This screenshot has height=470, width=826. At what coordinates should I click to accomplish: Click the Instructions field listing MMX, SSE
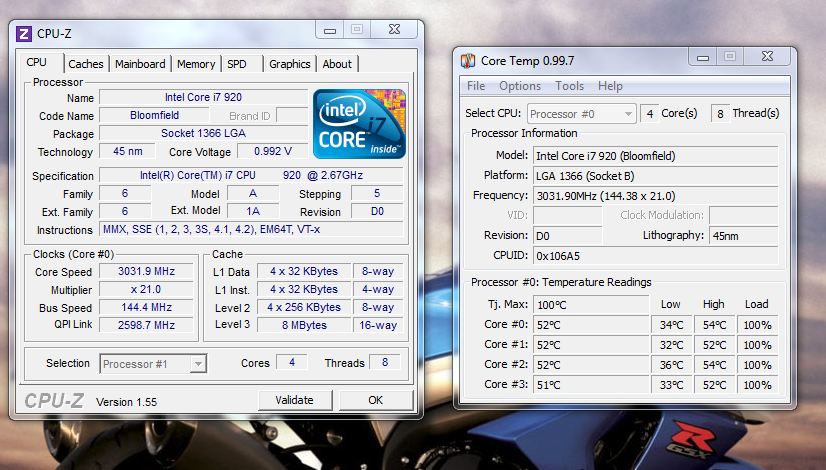click(x=251, y=229)
